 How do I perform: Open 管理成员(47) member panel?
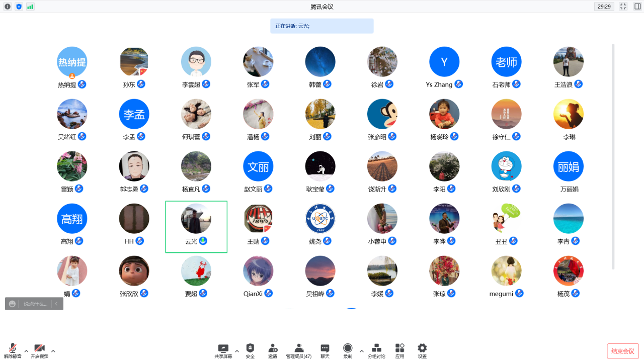click(298, 351)
